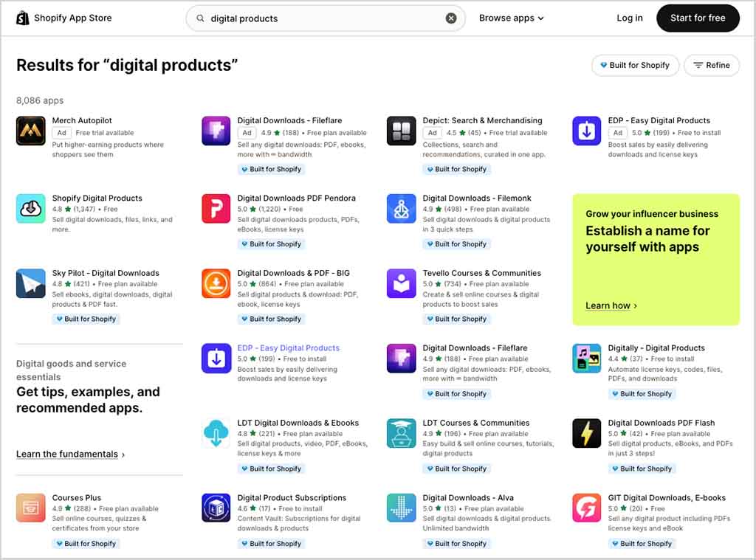The width and height of the screenshot is (756, 560).
Task: Open LDT Digital Downloads & Ebooks icon
Action: coord(216,433)
